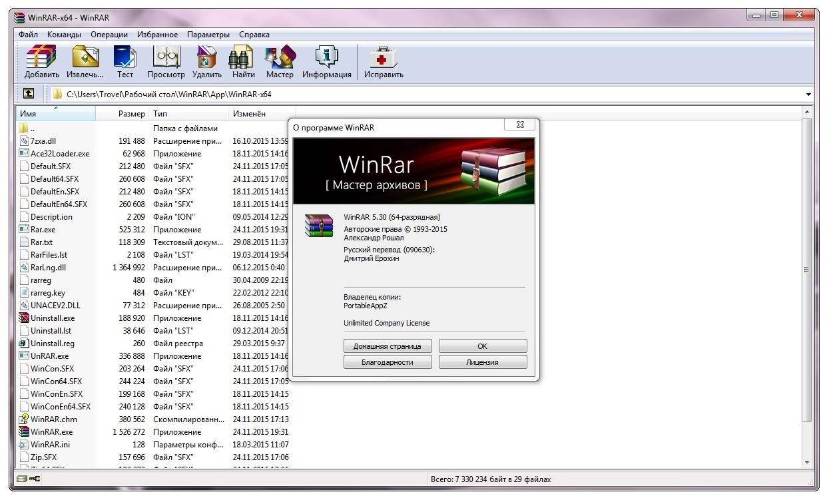Open the Параметры menu
The height and width of the screenshot is (504, 831).
coord(208,35)
